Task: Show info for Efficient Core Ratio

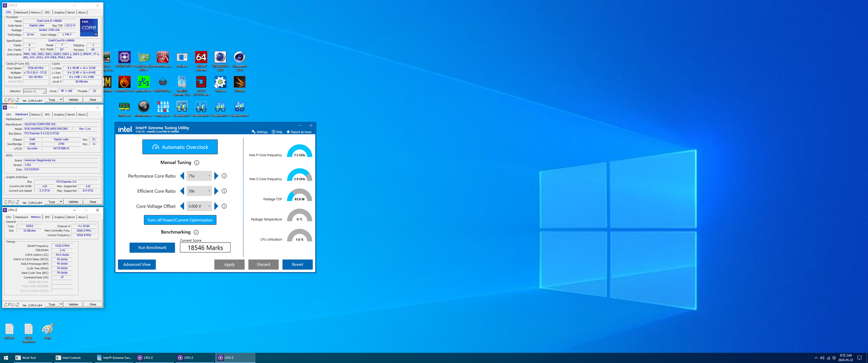Action: (x=224, y=191)
